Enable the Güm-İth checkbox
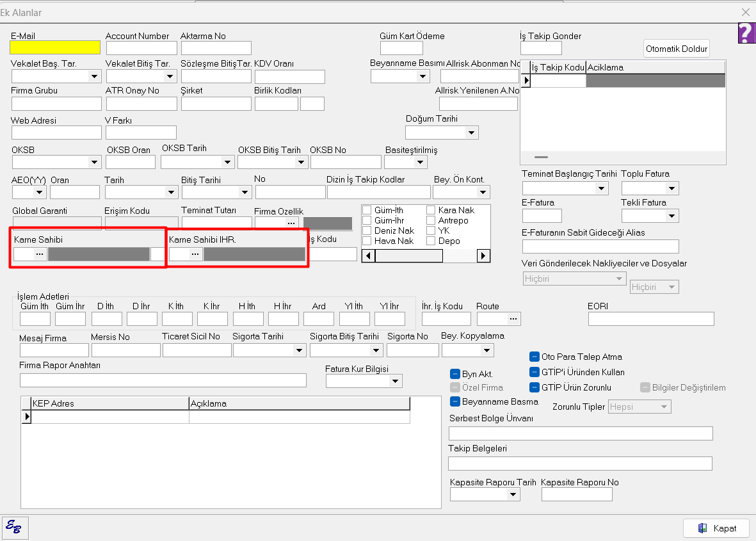Viewport: 756px width, 541px height. (x=367, y=211)
